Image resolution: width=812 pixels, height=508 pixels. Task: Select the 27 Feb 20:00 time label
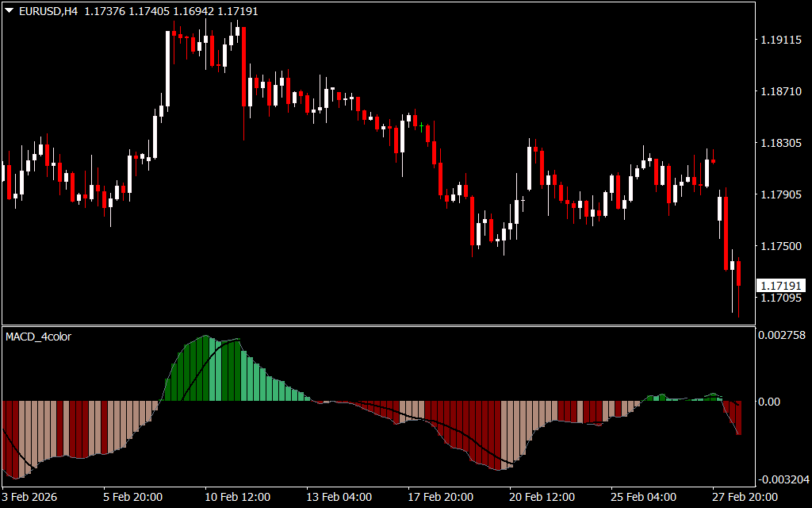tap(745, 497)
